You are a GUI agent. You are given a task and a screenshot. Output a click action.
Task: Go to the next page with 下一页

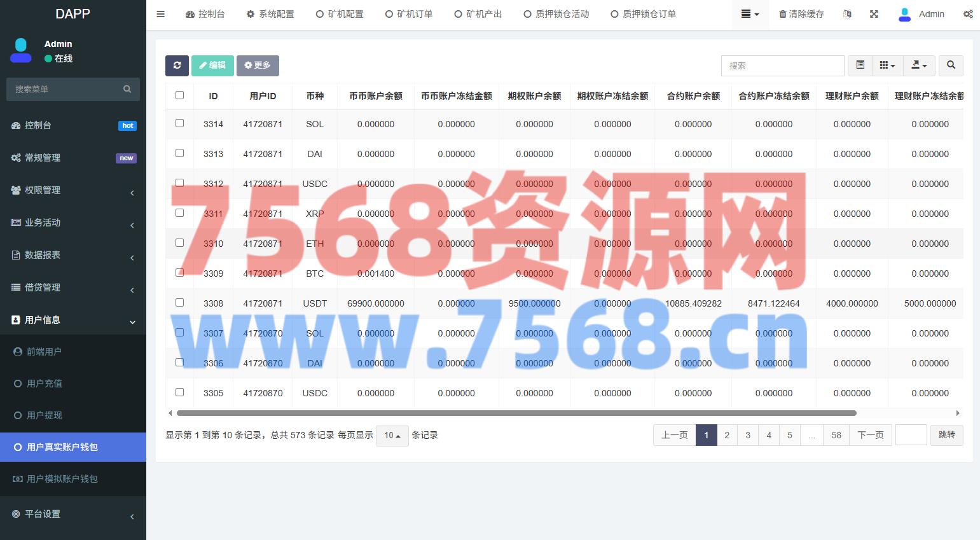(870, 435)
